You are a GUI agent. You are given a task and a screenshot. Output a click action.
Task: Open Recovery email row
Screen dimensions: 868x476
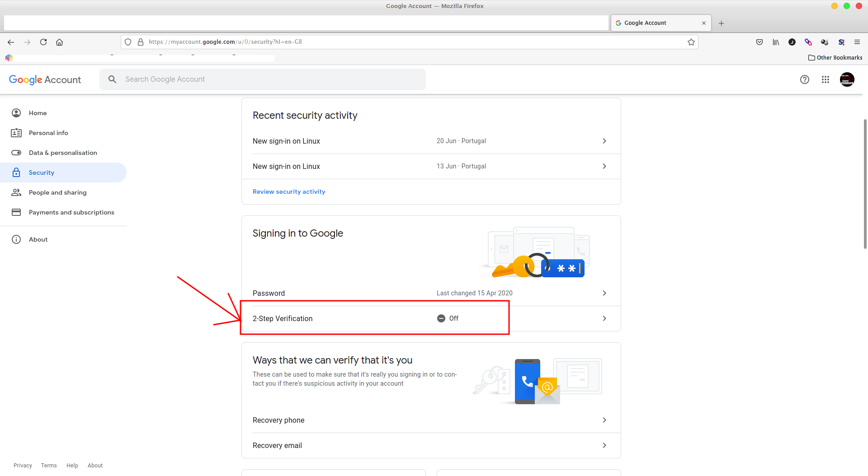[429, 445]
